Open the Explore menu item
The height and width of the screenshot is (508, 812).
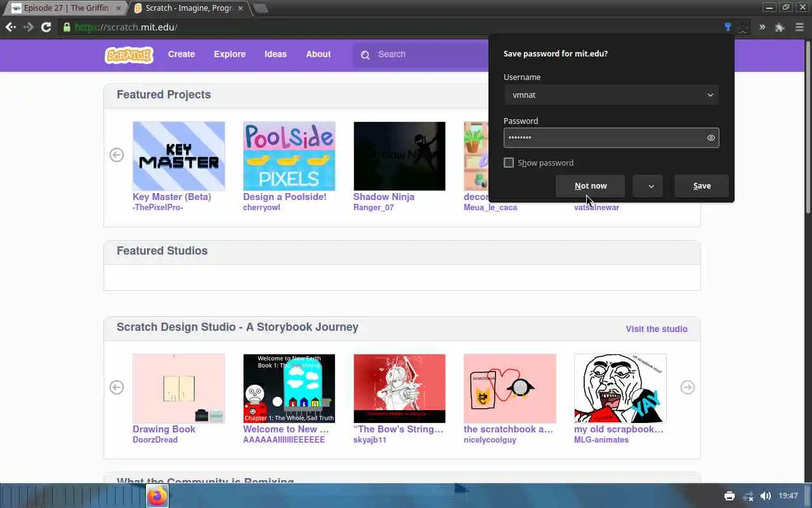(x=230, y=55)
